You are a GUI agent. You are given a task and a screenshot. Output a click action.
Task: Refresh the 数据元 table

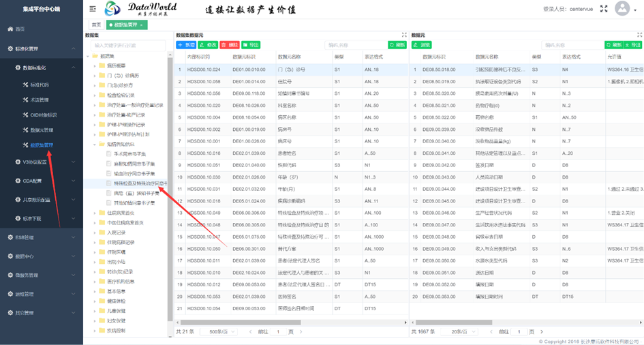614,45
